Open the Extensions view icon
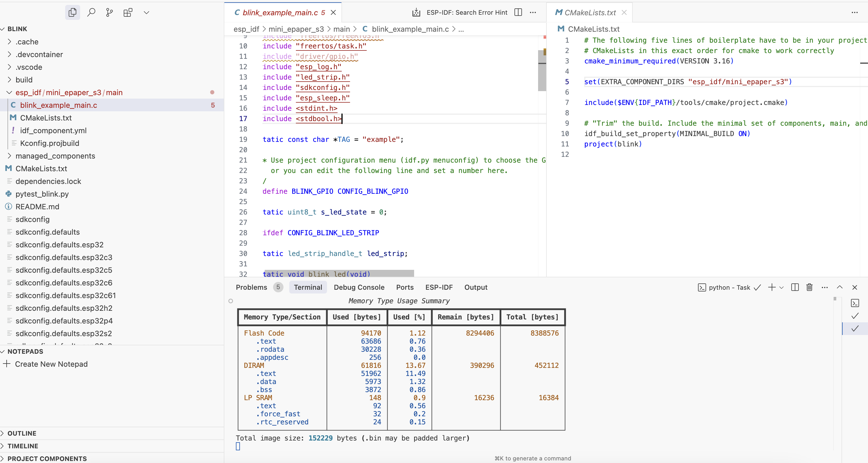This screenshot has height=463, width=868. [128, 12]
